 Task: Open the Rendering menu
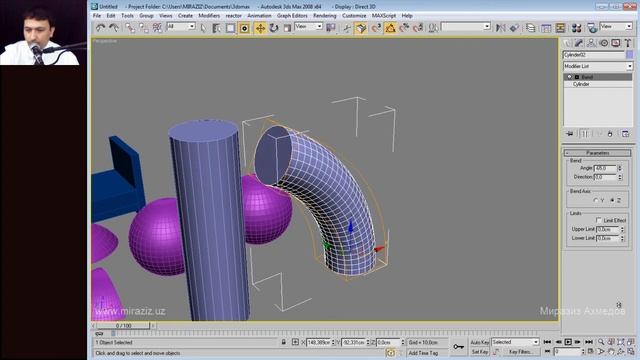[324, 16]
